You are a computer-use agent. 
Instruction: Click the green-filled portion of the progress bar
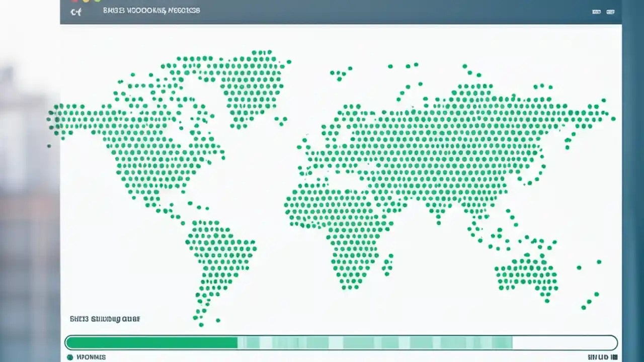151,342
